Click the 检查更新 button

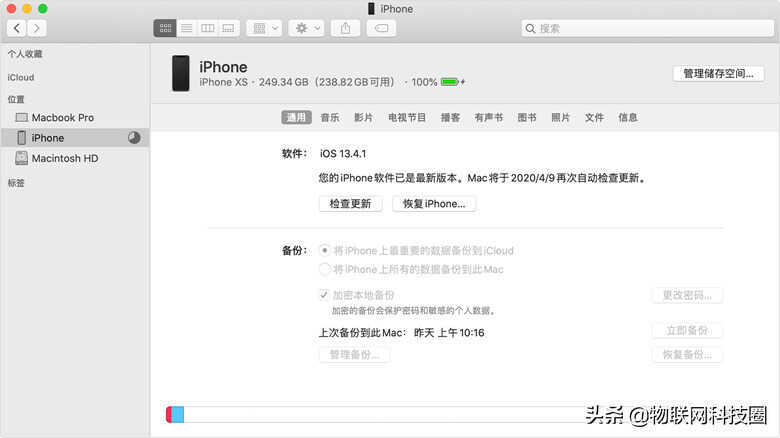tap(351, 204)
